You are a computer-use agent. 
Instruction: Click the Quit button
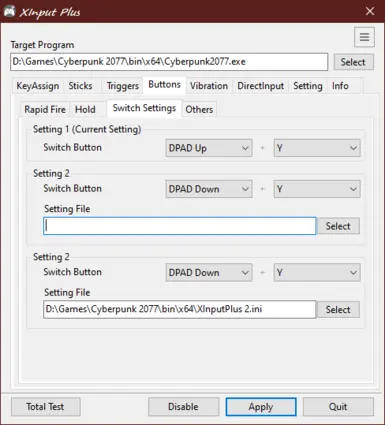pos(338,407)
